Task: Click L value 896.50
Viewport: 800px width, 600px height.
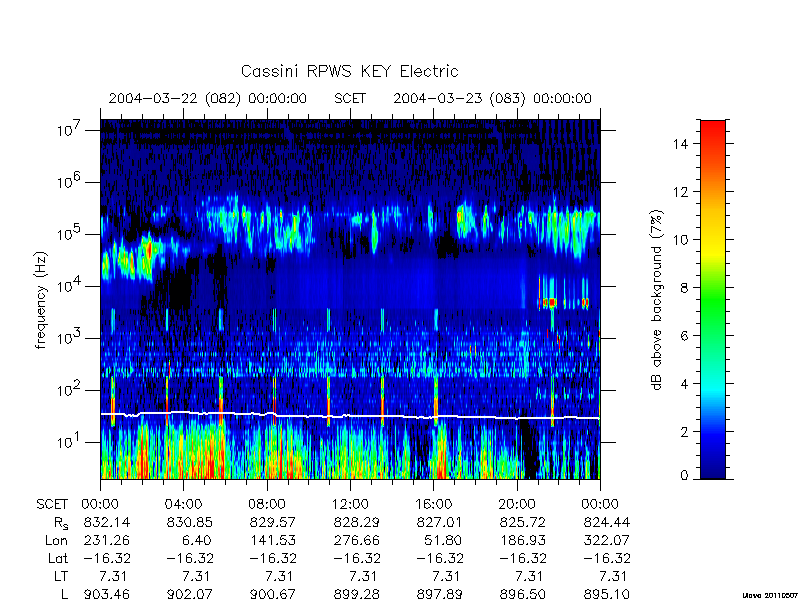Action: (x=523, y=594)
